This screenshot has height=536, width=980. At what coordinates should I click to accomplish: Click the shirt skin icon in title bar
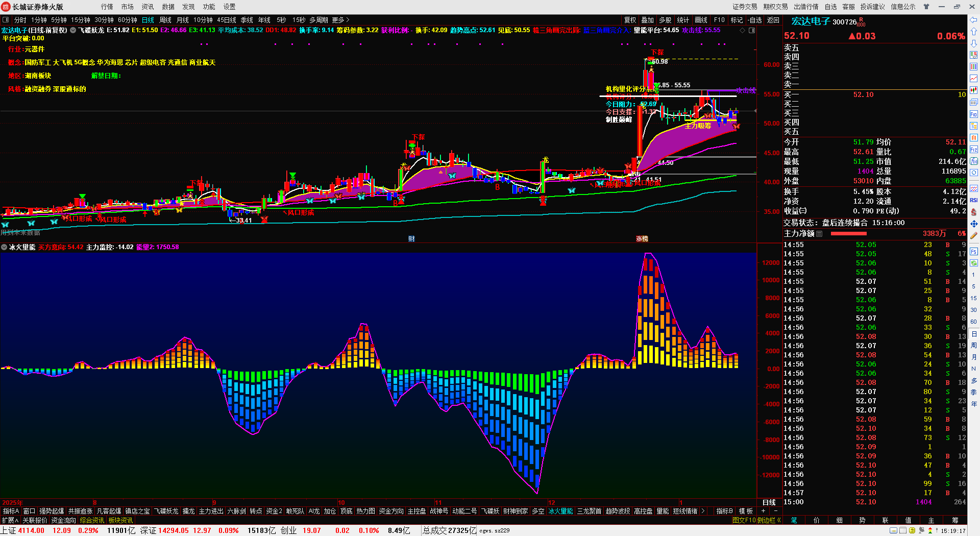point(926,7)
